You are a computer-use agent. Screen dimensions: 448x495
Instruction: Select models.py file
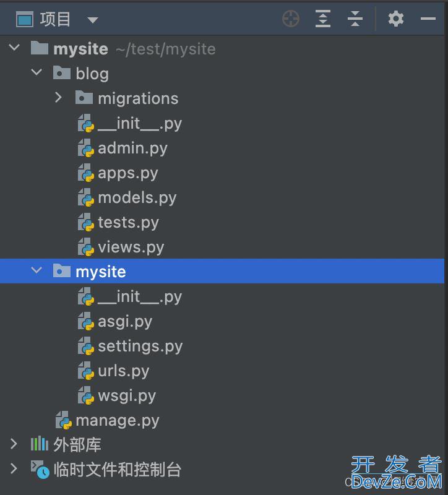(x=222, y=197)
